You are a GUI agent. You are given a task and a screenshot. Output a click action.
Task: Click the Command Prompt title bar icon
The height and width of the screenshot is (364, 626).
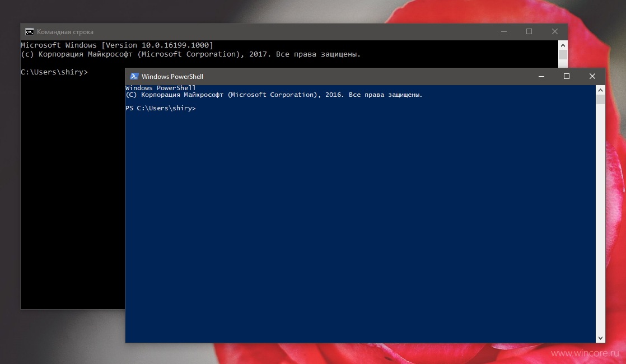30,32
